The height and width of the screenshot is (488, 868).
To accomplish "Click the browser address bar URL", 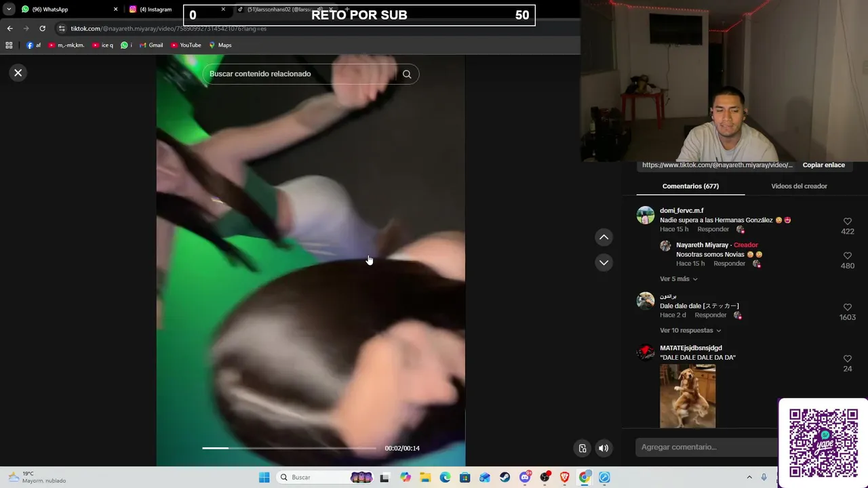I will tap(169, 28).
